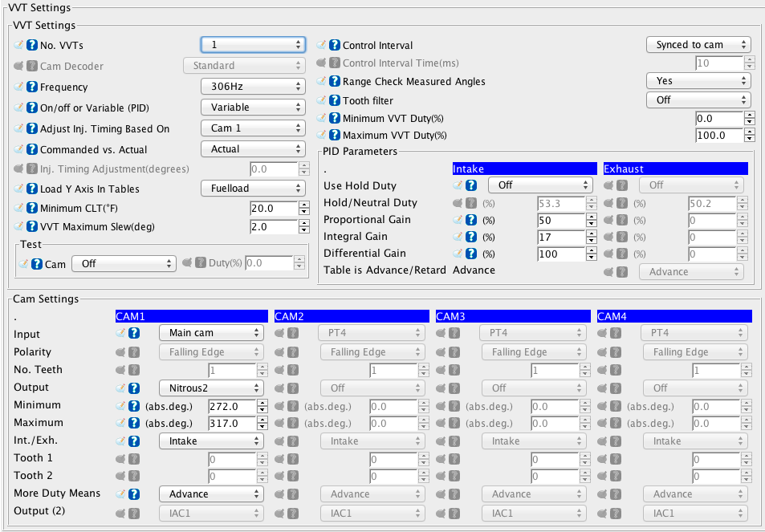The width and height of the screenshot is (765, 532).
Task: Click the pencil note icon beside Minimum CLT
Action: tap(19, 209)
